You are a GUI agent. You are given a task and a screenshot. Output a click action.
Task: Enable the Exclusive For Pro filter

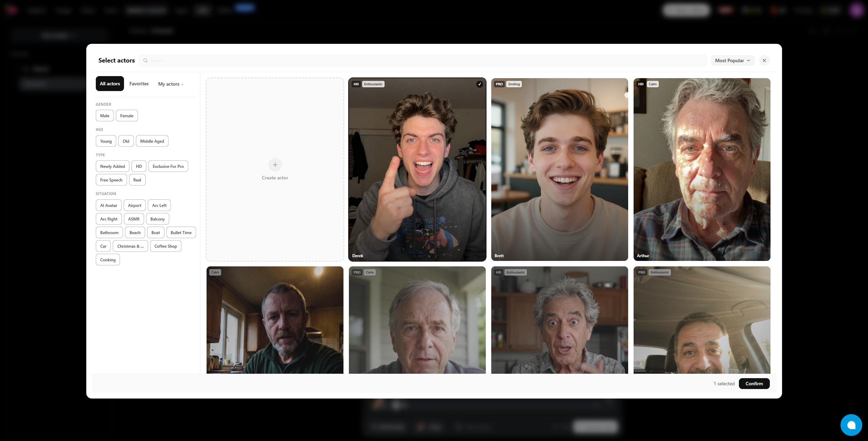(x=168, y=166)
